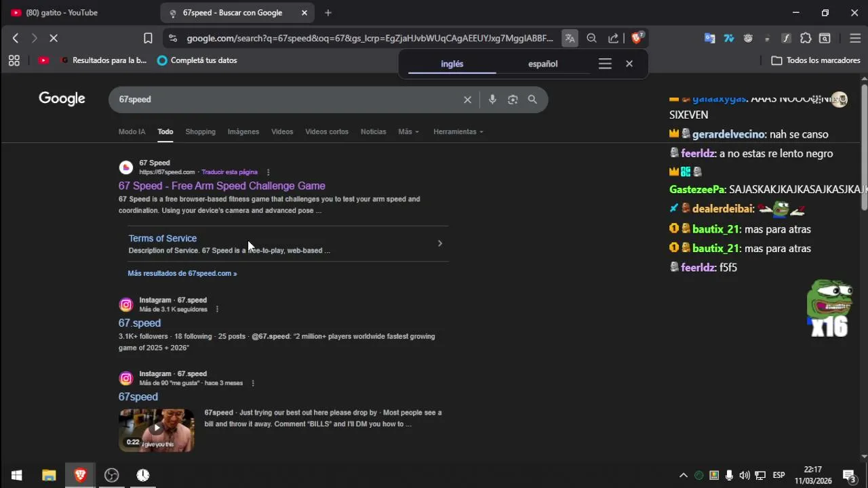This screenshot has width=868, height=488.
Task: Open the Extensions puzzle piece menu
Action: coord(806,39)
